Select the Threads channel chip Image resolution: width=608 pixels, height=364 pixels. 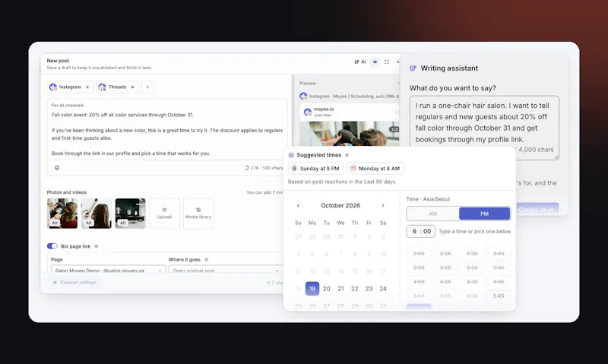point(118,87)
